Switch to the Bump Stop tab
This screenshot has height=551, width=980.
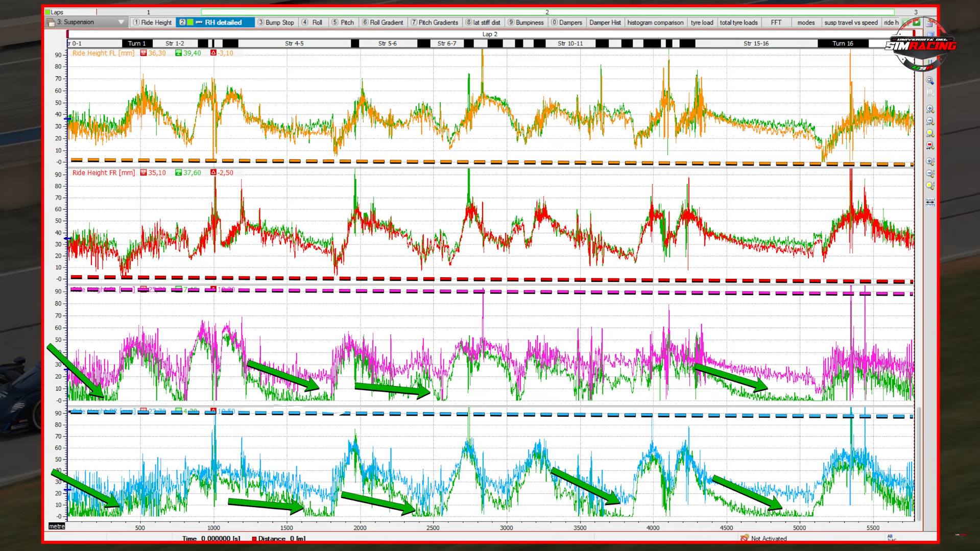click(276, 22)
